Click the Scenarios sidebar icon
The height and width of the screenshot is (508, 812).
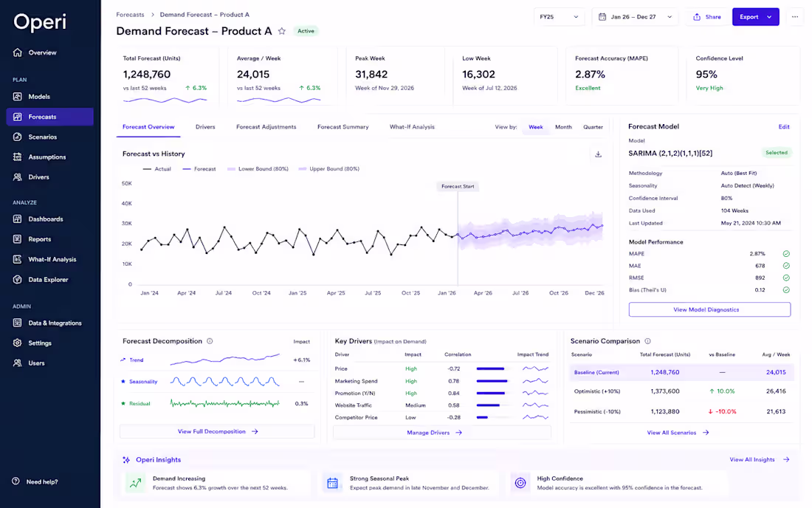pos(18,137)
